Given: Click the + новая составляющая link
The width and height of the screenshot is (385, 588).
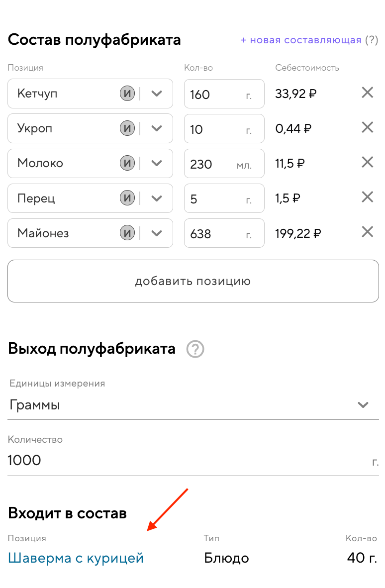Looking at the screenshot, I should [301, 40].
